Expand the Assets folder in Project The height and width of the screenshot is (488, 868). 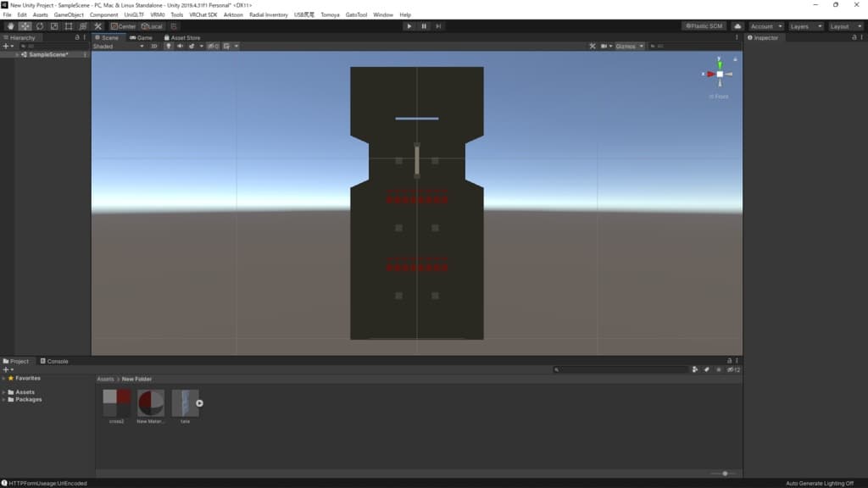pos(4,392)
